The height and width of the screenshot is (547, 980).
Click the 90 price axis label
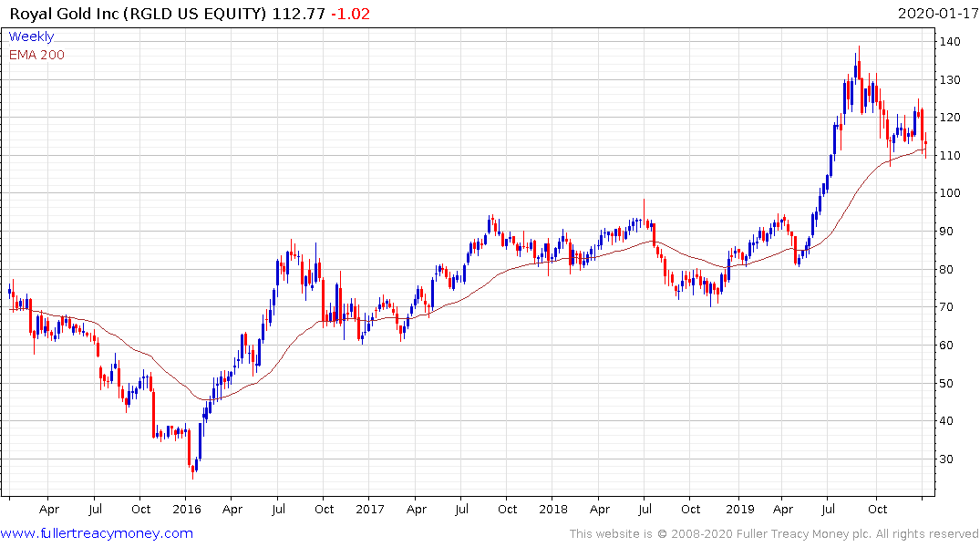tap(945, 232)
